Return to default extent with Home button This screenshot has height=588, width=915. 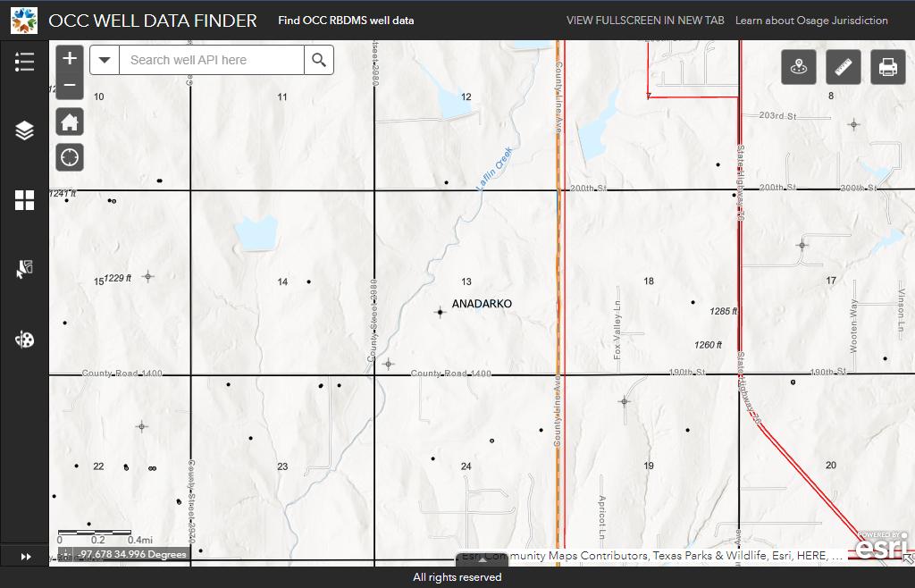70,122
